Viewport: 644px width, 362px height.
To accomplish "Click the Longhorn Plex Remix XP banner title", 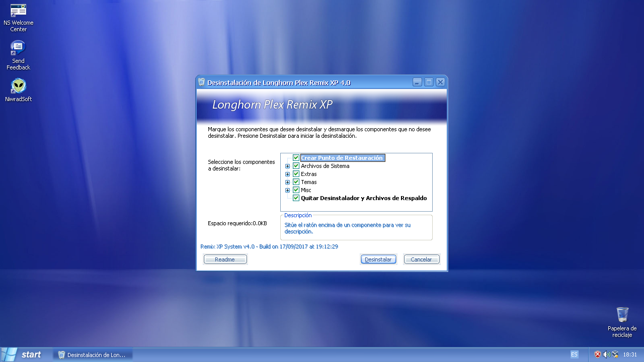I will tap(272, 105).
